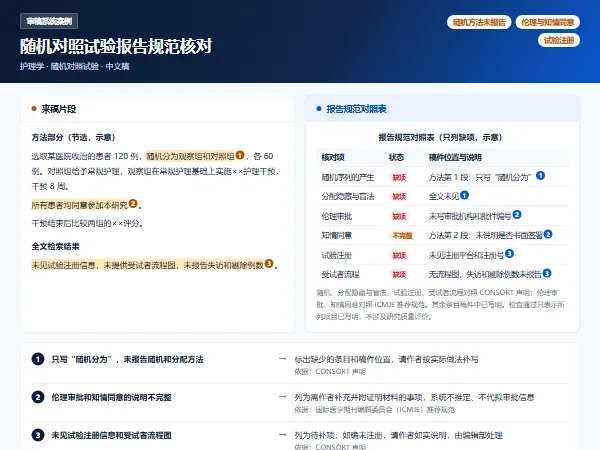Click the 状态 column header

tap(396, 157)
